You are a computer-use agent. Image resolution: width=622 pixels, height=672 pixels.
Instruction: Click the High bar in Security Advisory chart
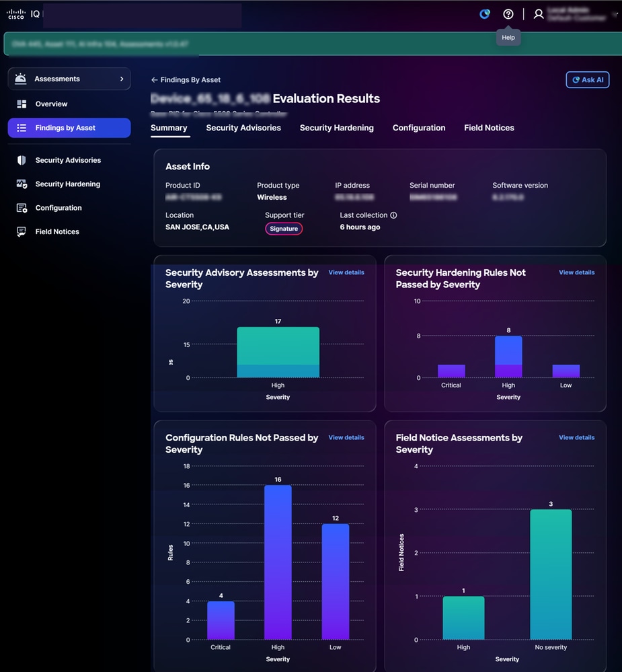click(x=278, y=352)
